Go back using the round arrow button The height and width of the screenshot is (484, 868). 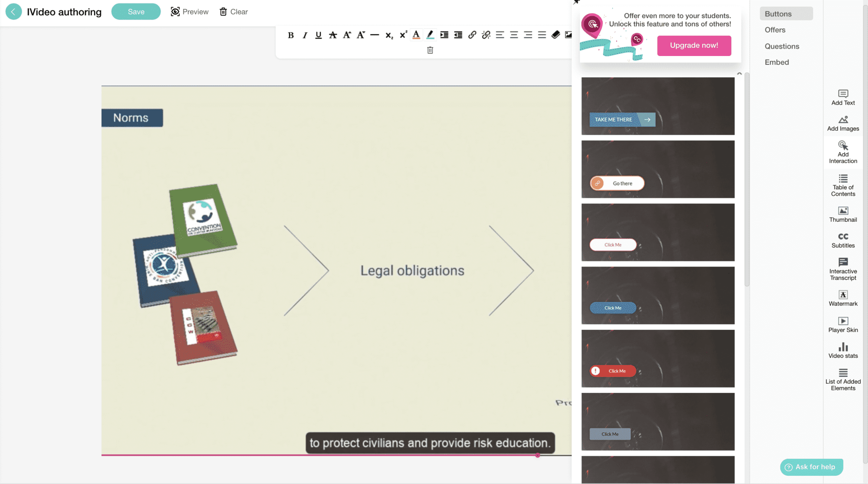(13, 12)
